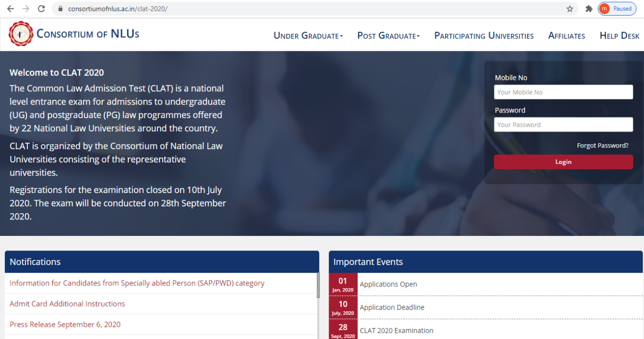This screenshot has width=644, height=339.
Task: Click the Important Events panel header
Action: coord(486,262)
